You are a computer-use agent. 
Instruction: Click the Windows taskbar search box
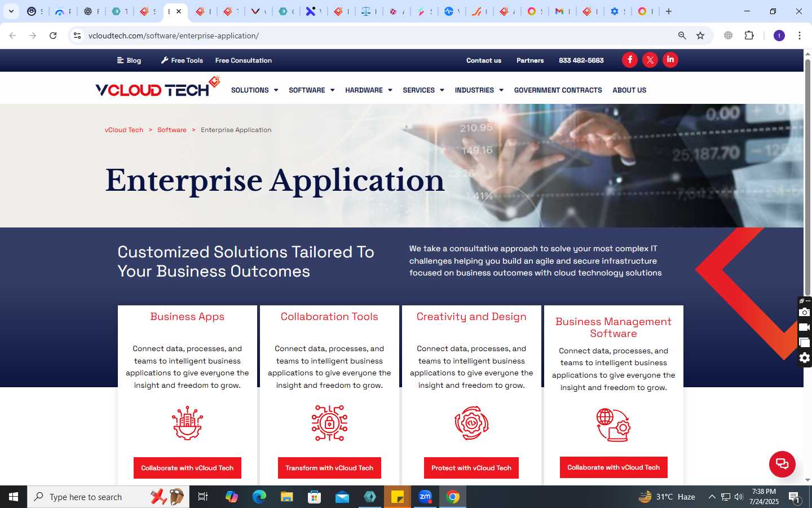(108, 497)
